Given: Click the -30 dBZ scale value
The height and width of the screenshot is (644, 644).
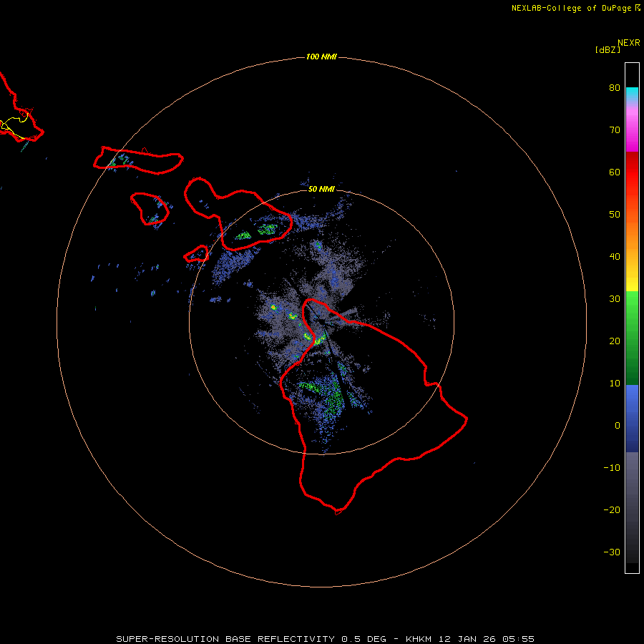Looking at the screenshot, I should [612, 552].
